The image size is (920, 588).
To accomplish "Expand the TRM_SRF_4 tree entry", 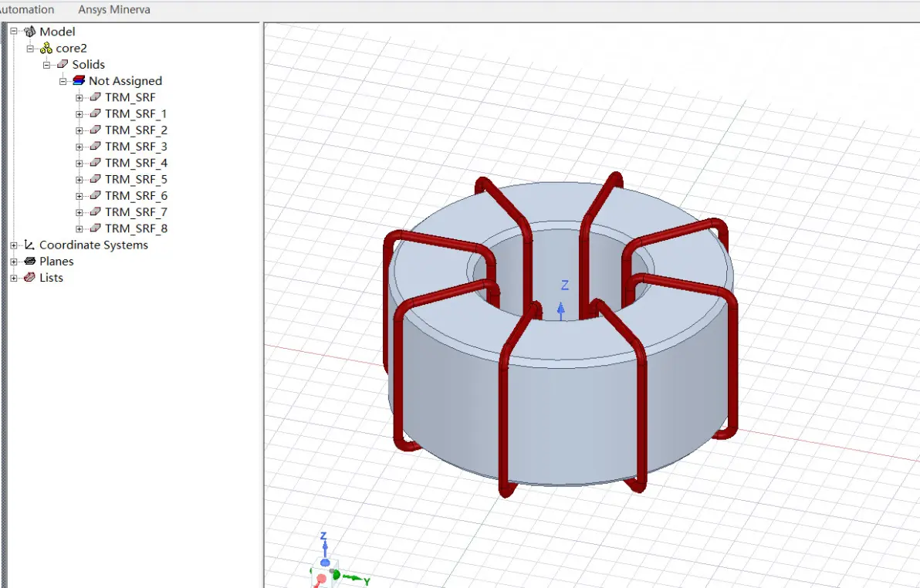I will pos(79,163).
